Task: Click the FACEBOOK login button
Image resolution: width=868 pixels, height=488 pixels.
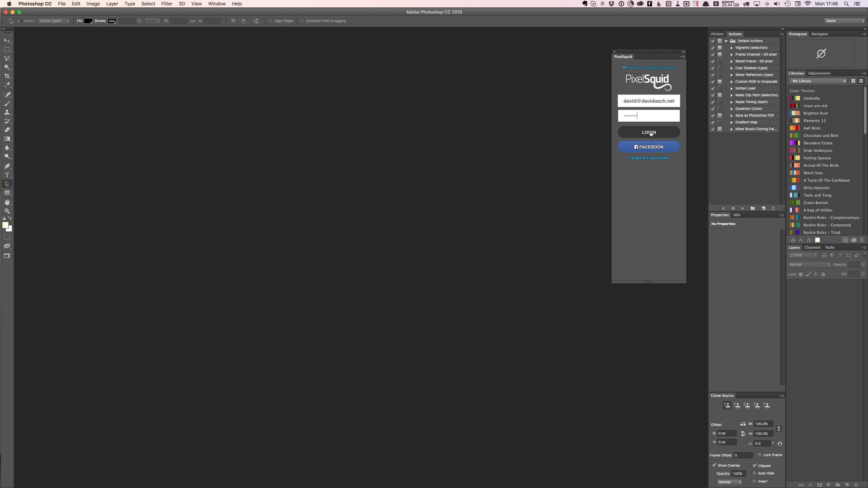Action: (x=649, y=147)
